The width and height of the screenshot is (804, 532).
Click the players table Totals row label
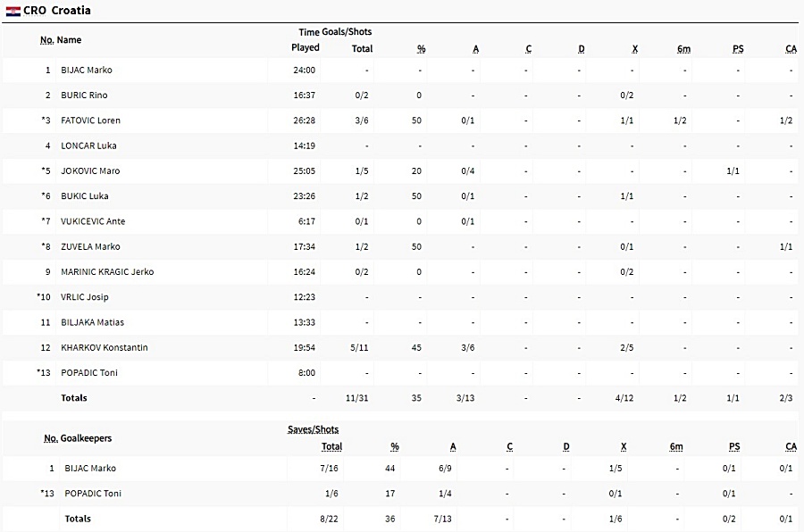click(74, 398)
